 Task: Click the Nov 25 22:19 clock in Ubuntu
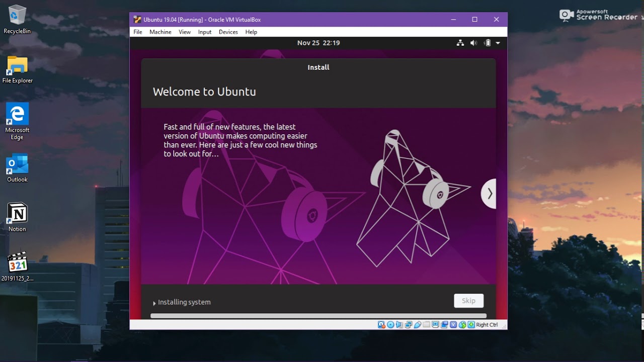tap(318, 43)
